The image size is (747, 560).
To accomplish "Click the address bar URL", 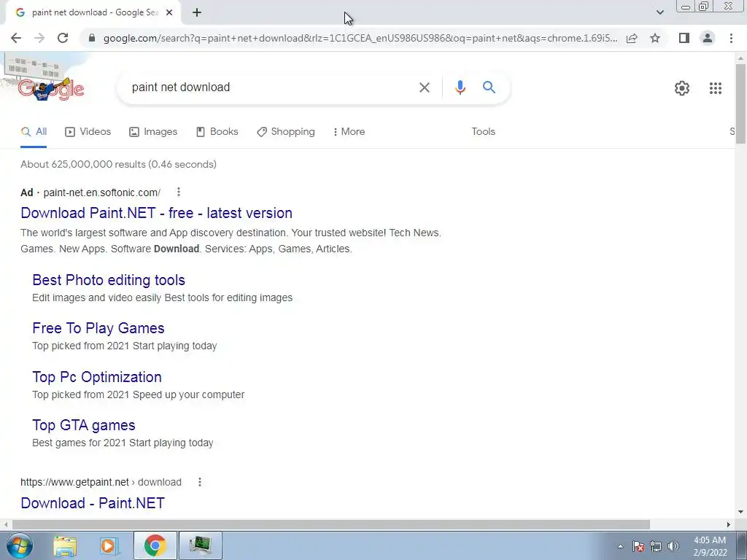I will pyautogui.click(x=360, y=38).
